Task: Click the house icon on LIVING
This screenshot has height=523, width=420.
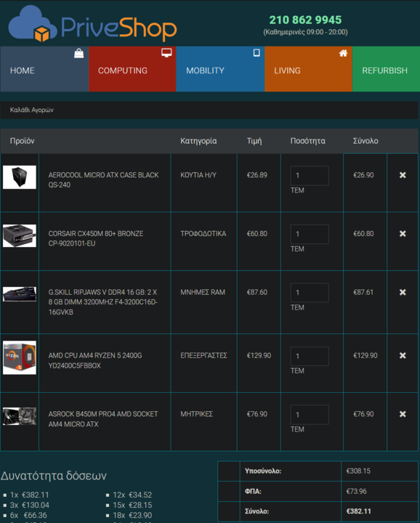Action: pos(343,53)
